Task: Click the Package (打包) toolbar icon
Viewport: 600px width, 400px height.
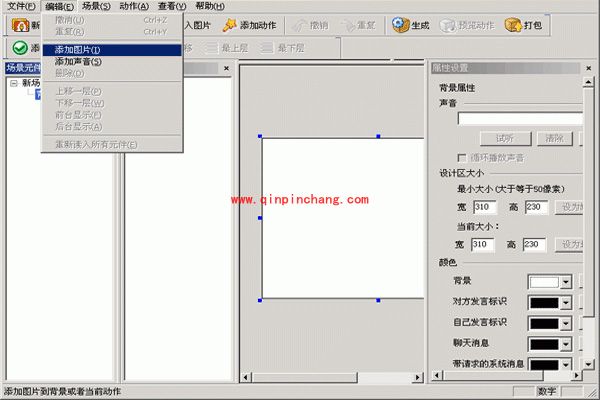Action: point(513,25)
